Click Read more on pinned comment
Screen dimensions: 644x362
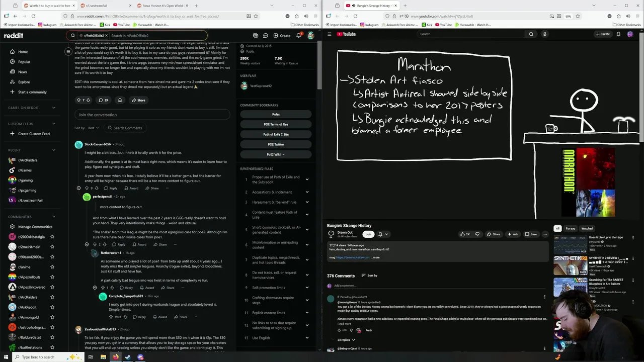344,324
